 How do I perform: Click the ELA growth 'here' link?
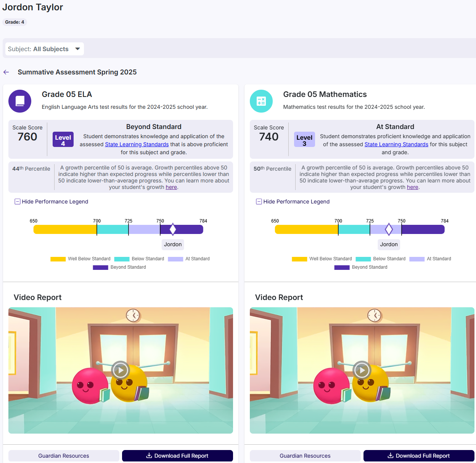tap(171, 187)
